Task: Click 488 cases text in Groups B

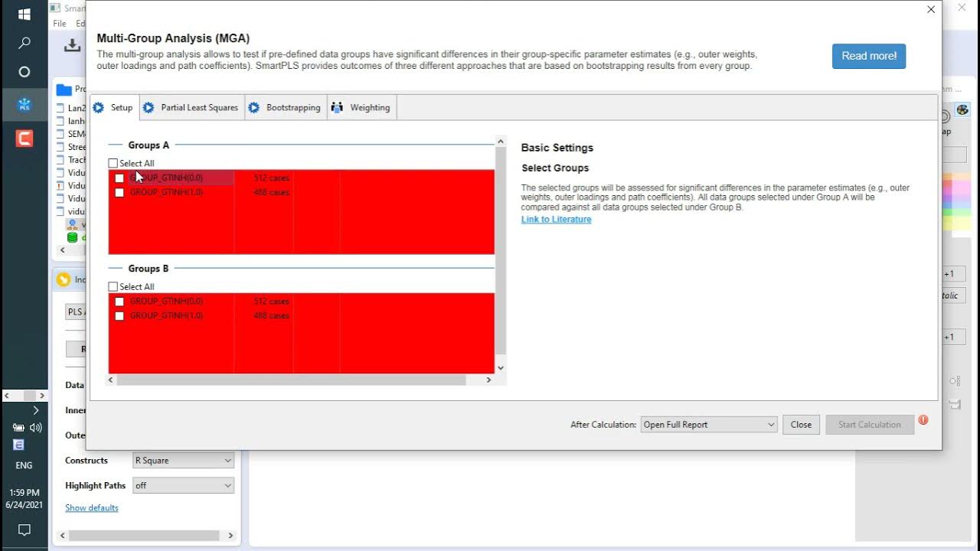Action: click(x=272, y=315)
